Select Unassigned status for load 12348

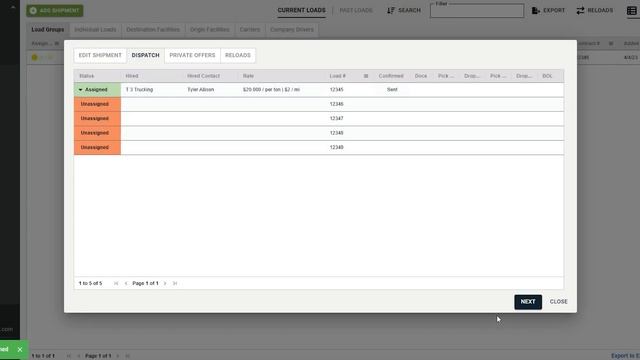(98, 133)
